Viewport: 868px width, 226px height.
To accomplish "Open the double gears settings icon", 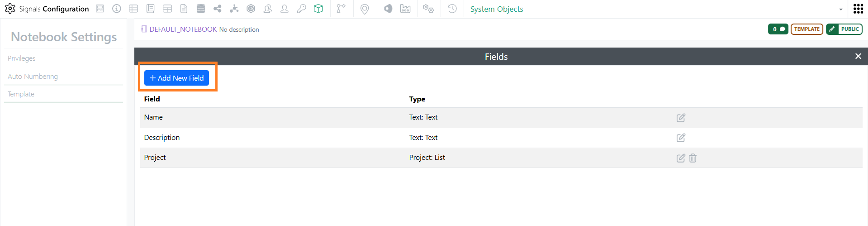I will pos(428,9).
